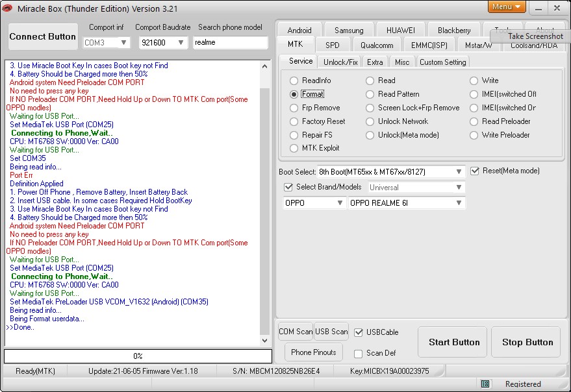Click the Search phone model text field
This screenshot has height=392, width=571.
tap(231, 42)
